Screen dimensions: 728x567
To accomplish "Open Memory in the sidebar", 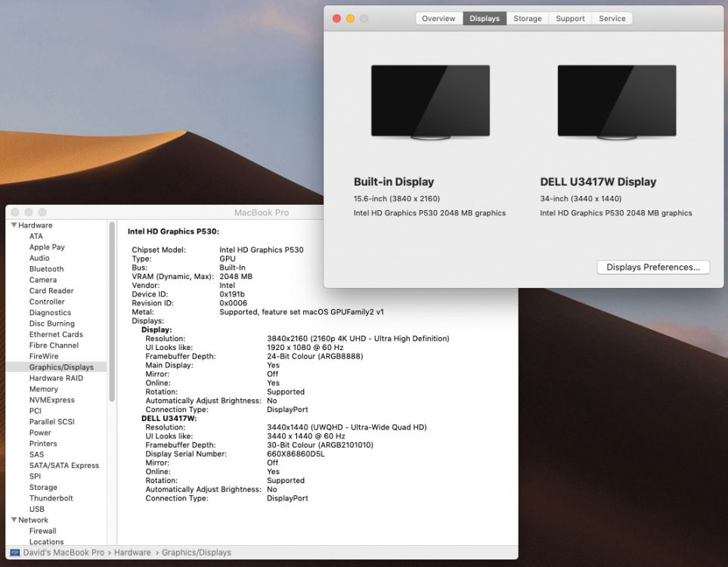I will pyautogui.click(x=44, y=389).
